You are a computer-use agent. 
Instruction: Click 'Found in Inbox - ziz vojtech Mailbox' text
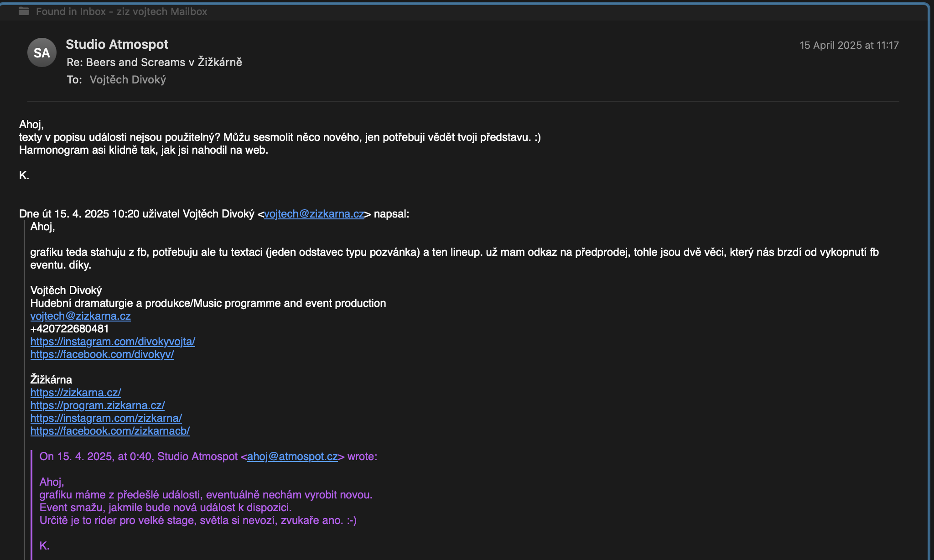click(x=122, y=11)
